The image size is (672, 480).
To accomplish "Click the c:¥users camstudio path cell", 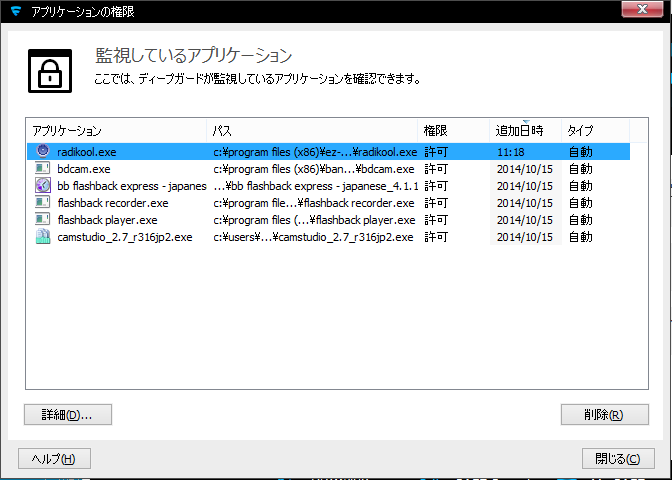I will pos(313,237).
